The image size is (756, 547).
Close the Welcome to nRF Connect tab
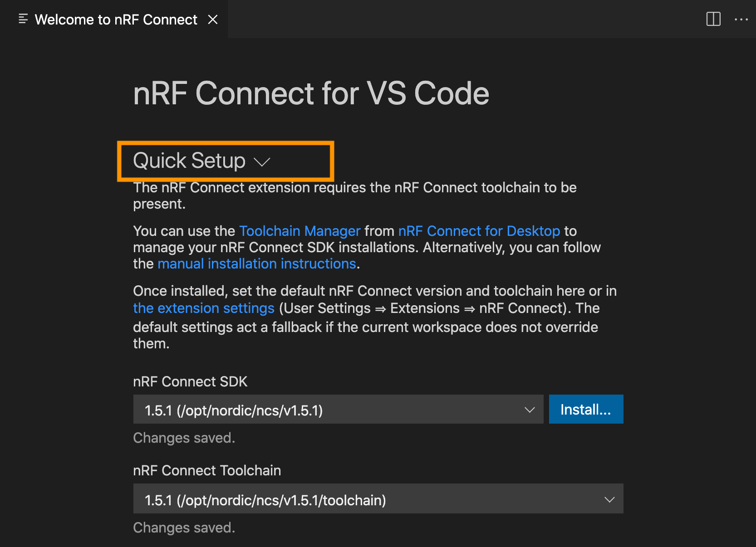coord(213,20)
